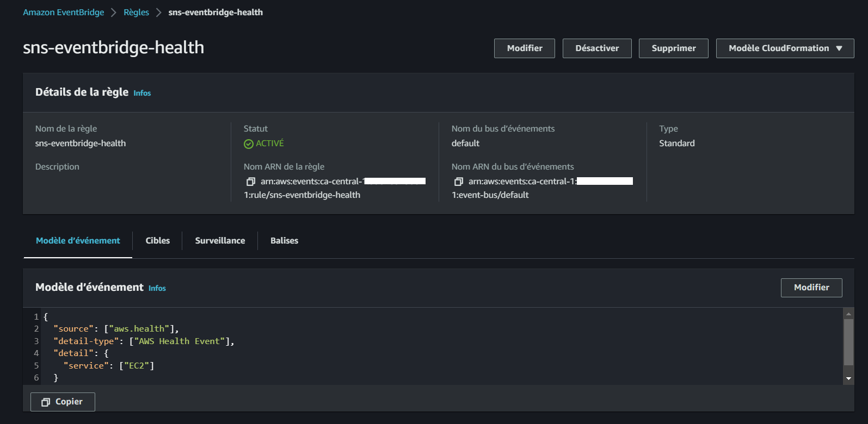
Task: Open the Modèle CloudFormation dropdown
Action: pos(785,48)
